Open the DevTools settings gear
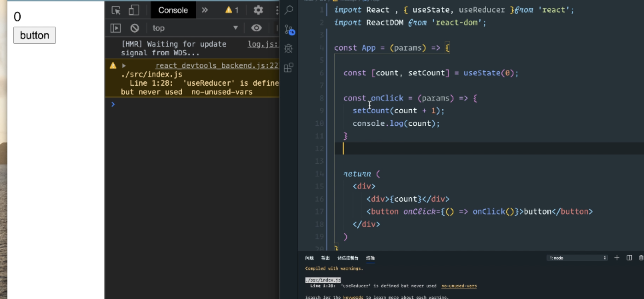Screen dimensions: 644x299 [x=258, y=10]
